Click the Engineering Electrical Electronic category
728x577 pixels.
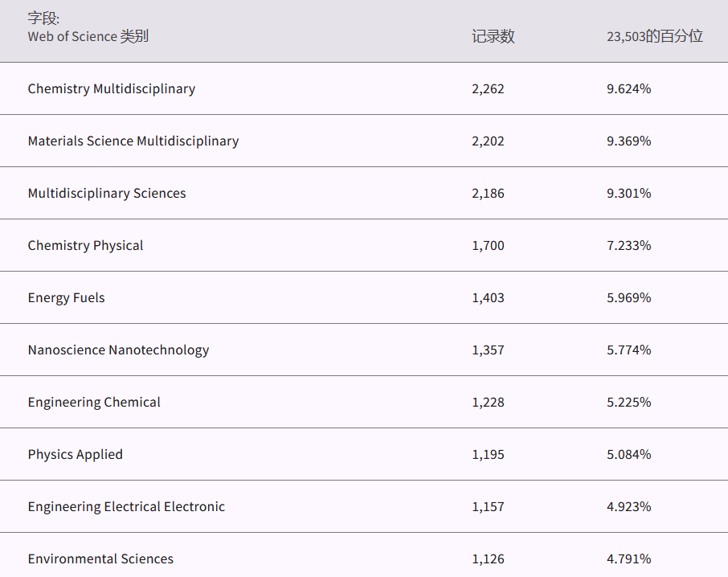(x=126, y=506)
